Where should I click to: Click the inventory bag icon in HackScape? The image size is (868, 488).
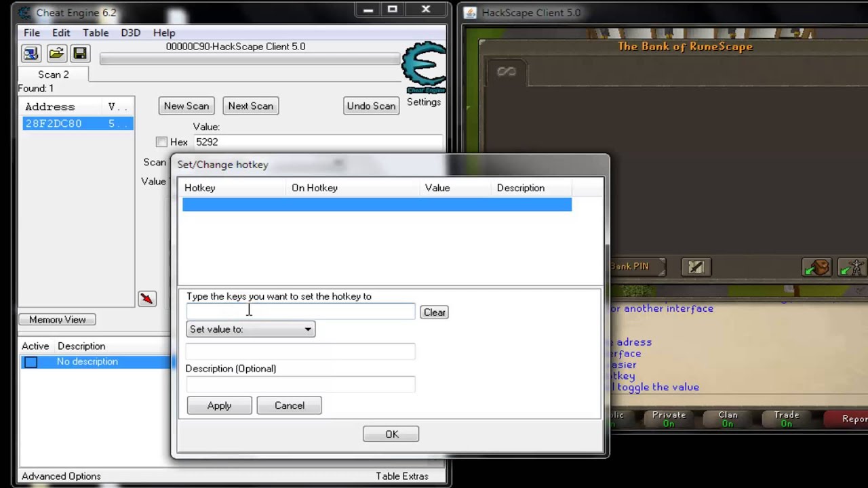[816, 267]
